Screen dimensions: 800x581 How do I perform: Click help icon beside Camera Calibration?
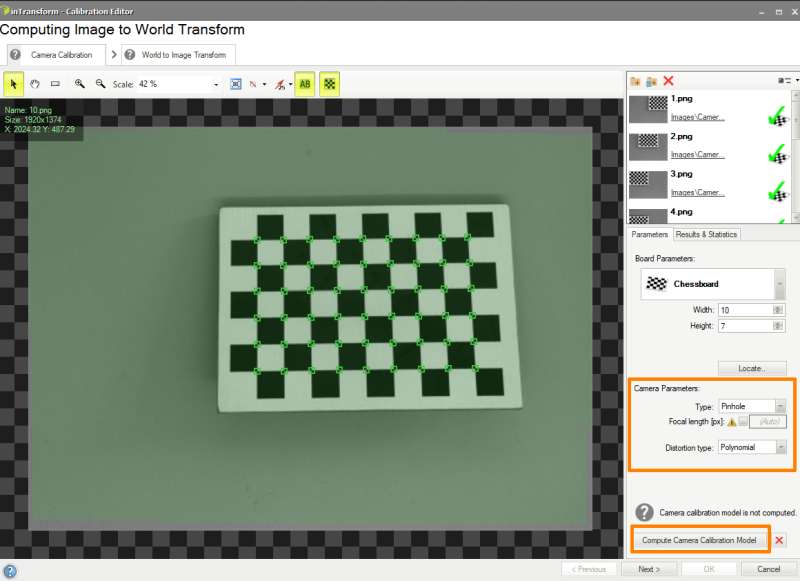[15, 54]
